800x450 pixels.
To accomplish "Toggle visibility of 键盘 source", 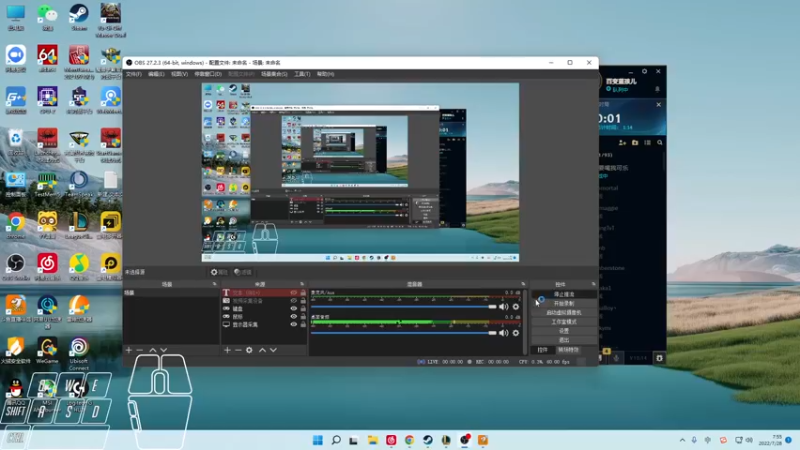I will point(294,309).
